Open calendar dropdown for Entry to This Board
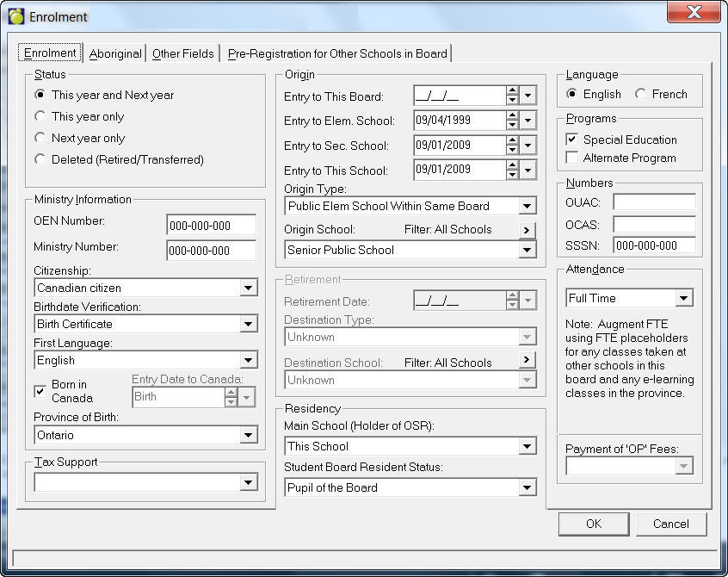728x577 pixels. coord(528,96)
